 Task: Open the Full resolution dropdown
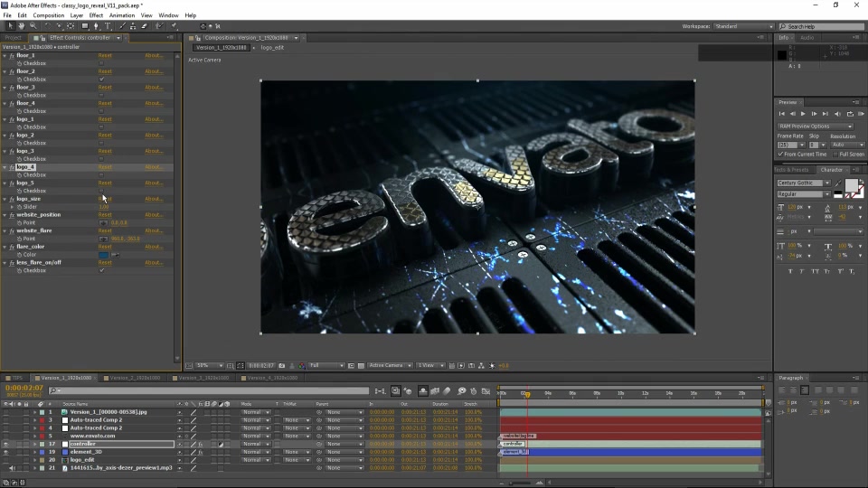326,366
